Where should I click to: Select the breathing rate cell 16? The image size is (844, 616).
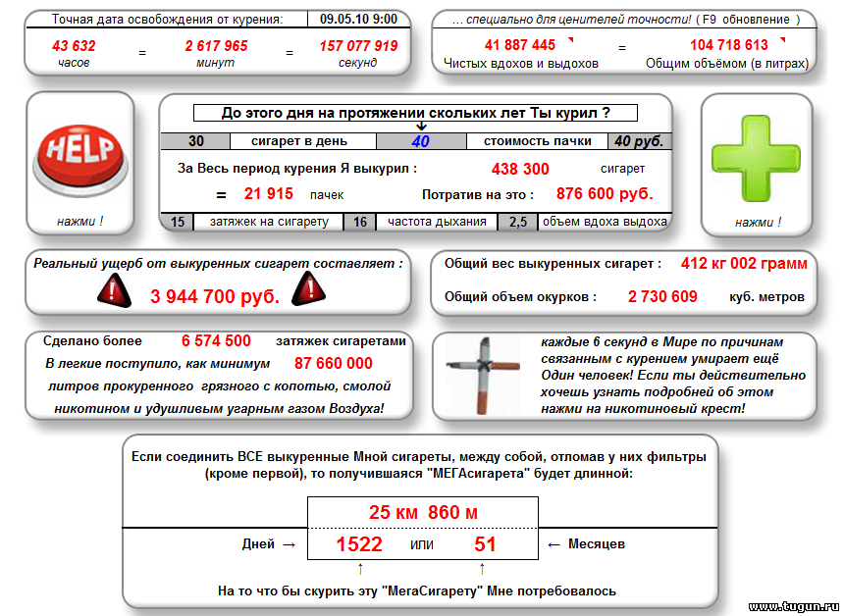[x=360, y=222]
